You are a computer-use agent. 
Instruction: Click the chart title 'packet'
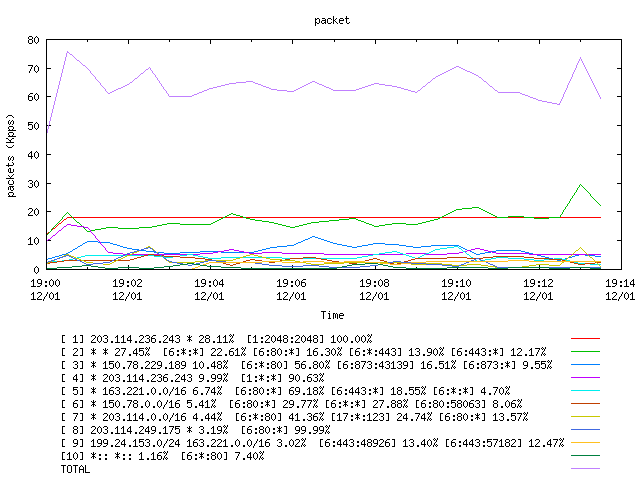[x=332, y=20]
